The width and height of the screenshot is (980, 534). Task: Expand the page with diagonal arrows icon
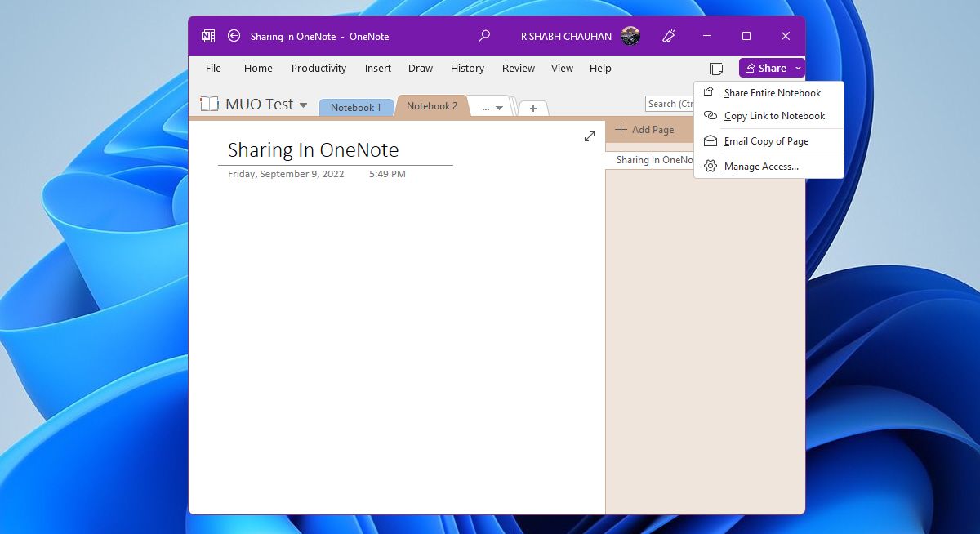click(590, 136)
